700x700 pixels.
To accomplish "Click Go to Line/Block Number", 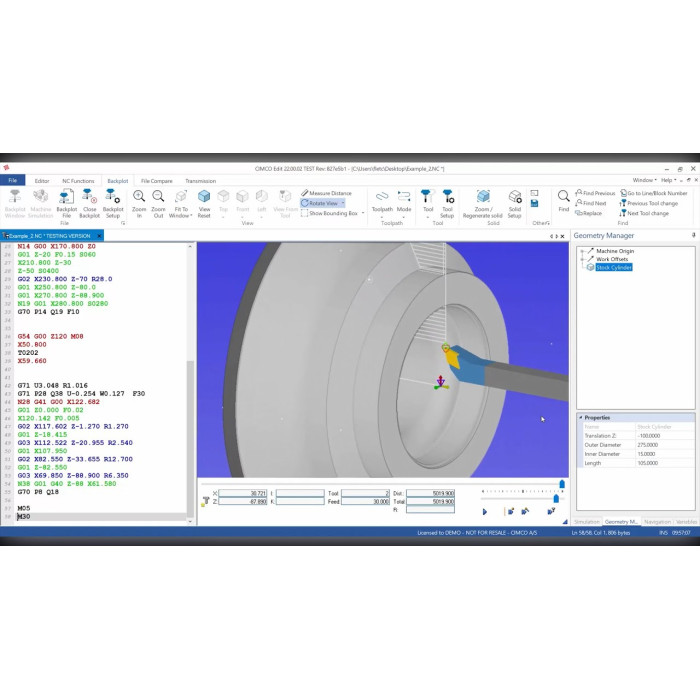I will (656, 193).
